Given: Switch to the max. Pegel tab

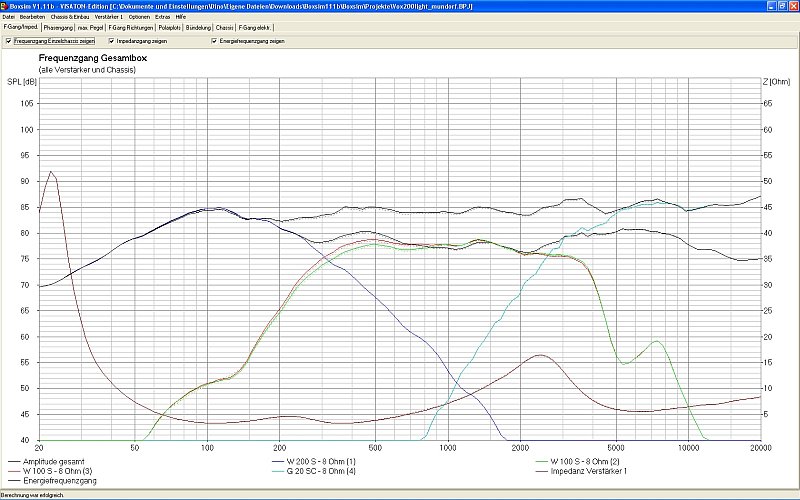Looking at the screenshot, I should 91,28.
